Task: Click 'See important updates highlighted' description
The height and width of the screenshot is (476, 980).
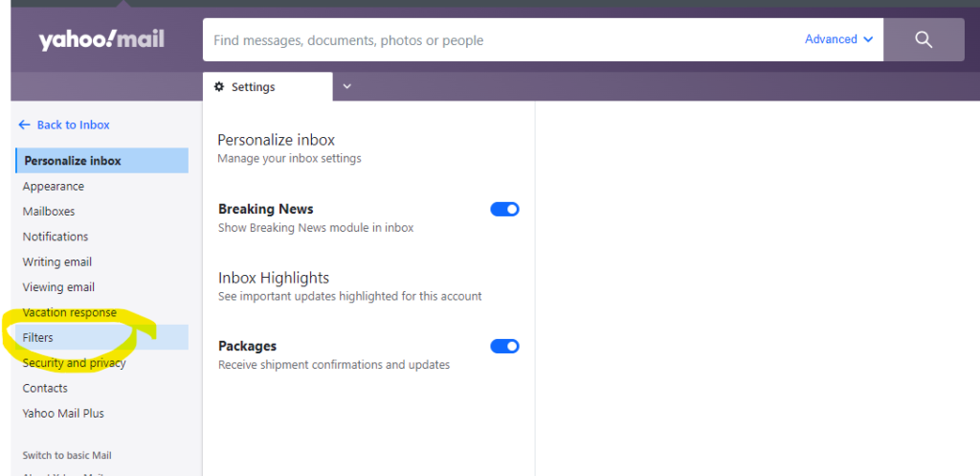Action: [x=350, y=296]
